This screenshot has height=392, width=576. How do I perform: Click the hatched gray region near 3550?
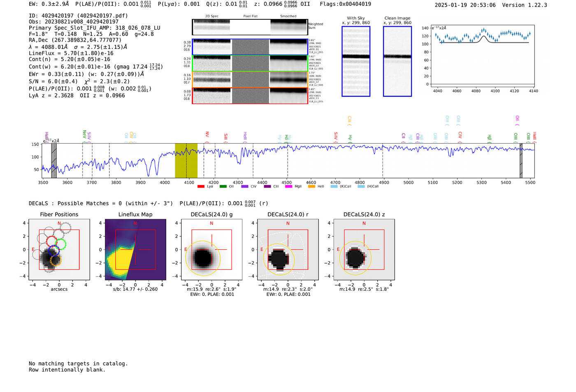tap(54, 160)
